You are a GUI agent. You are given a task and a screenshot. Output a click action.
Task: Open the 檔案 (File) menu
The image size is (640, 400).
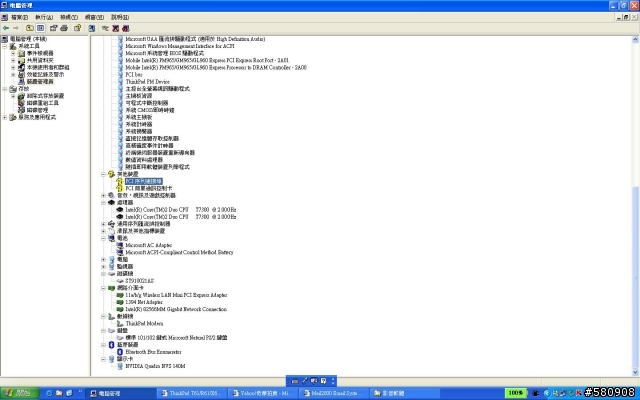[19, 17]
